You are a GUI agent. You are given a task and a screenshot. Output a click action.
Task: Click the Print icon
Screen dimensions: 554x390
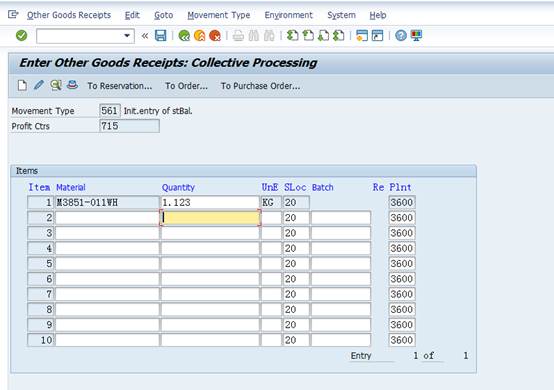coord(238,35)
